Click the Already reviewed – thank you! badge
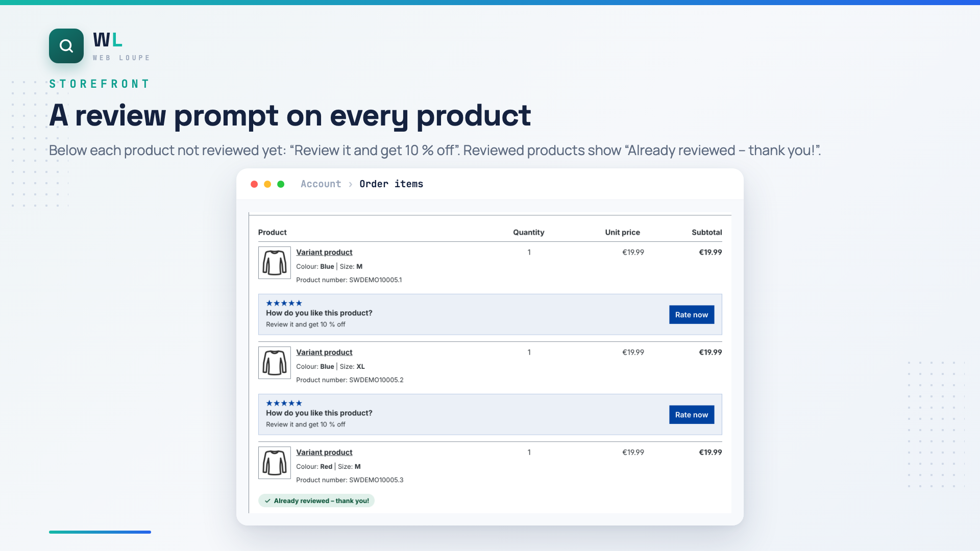Image resolution: width=980 pixels, height=551 pixels. (316, 500)
